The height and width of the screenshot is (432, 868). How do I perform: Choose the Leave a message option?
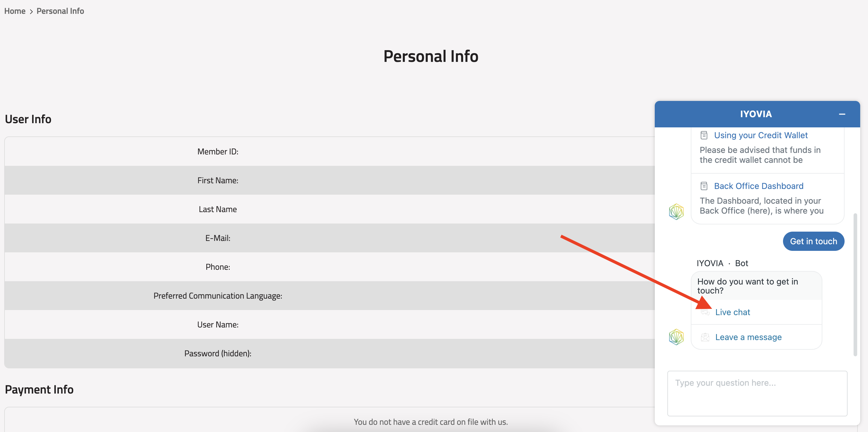[748, 337]
